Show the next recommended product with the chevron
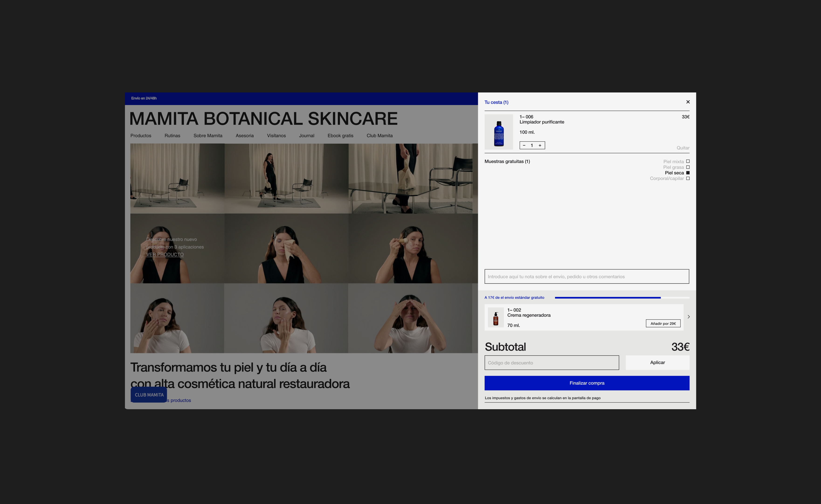The image size is (821, 504). click(x=689, y=317)
